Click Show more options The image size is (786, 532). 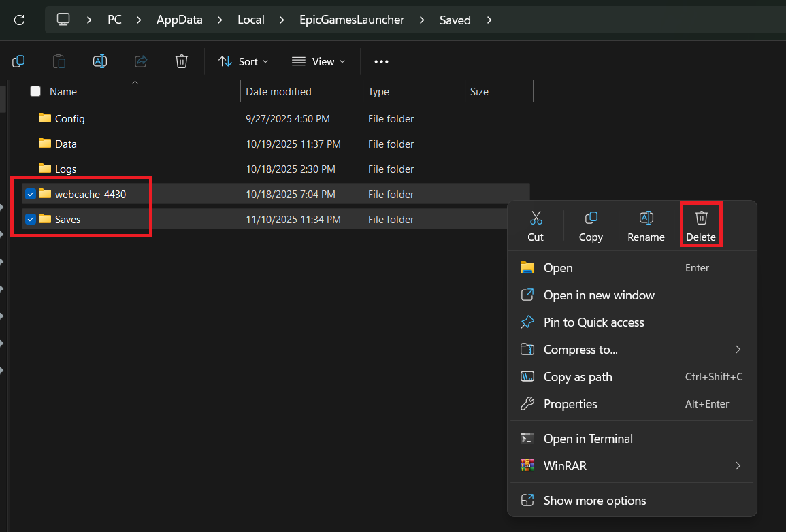click(594, 500)
